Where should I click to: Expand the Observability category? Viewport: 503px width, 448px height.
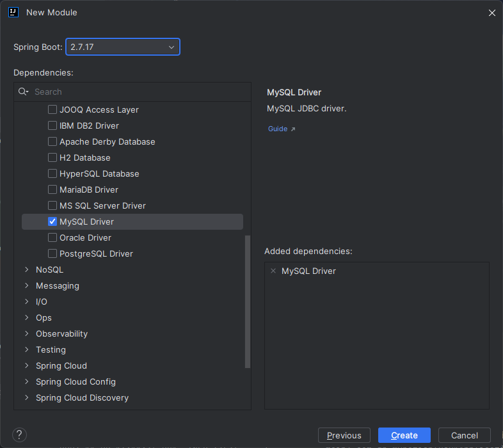(x=27, y=333)
